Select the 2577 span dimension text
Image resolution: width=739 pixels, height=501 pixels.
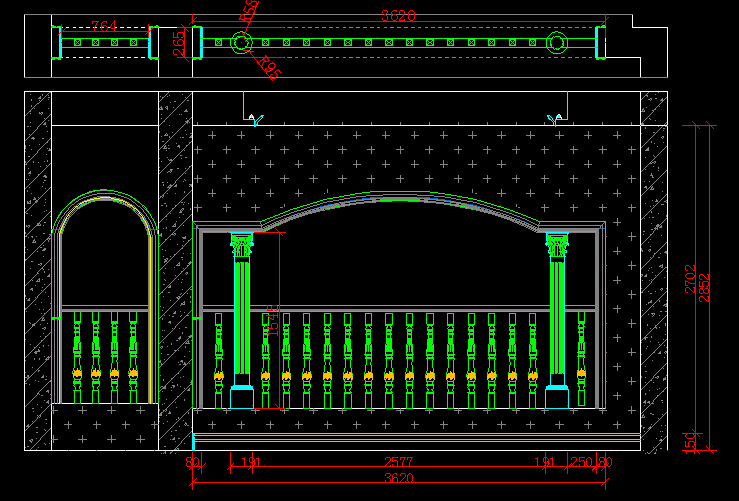[399, 462]
